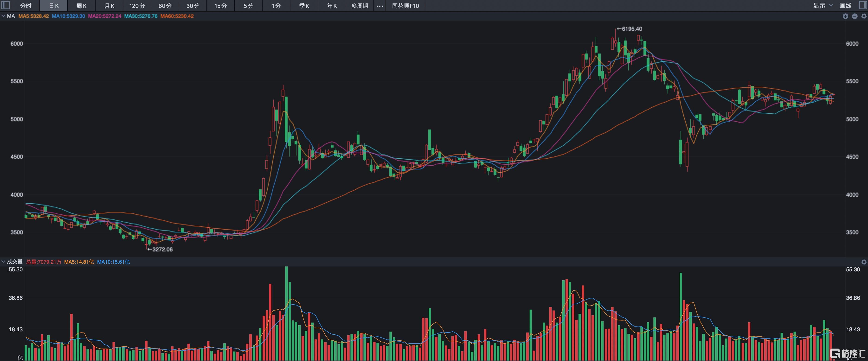Image resolution: width=868 pixels, height=361 pixels.
Task: Collapse the MA indicator chevron
Action: pyautogui.click(x=3, y=16)
